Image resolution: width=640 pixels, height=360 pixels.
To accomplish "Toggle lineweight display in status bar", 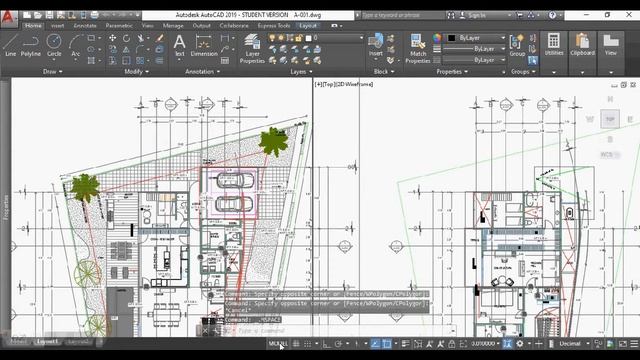I will (405, 344).
